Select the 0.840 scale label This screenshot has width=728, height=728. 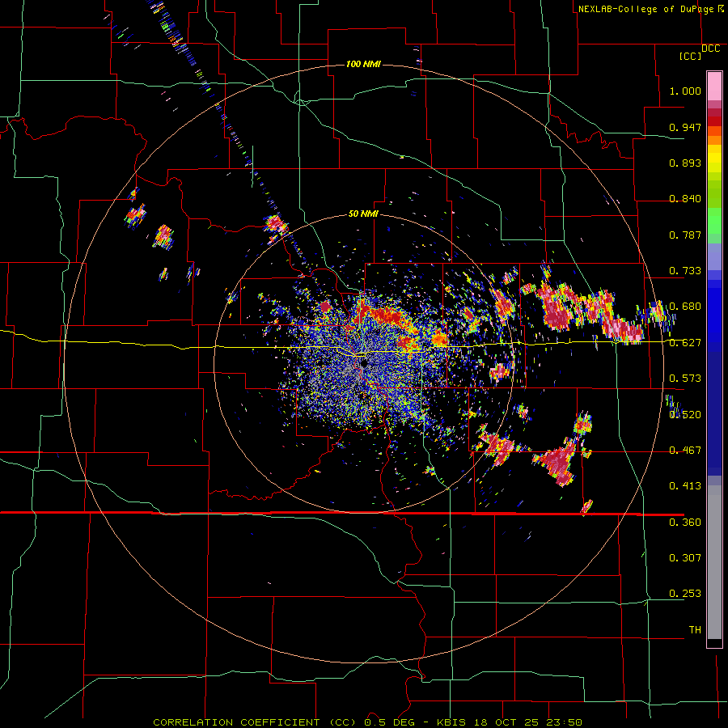(x=685, y=199)
